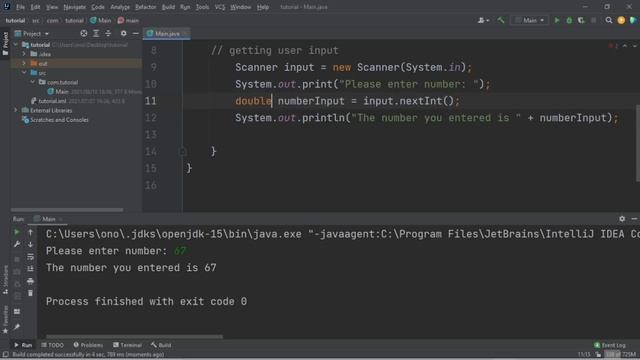The width and height of the screenshot is (640, 360).
Task: Open the user account dropdown icon
Action: (483, 20)
